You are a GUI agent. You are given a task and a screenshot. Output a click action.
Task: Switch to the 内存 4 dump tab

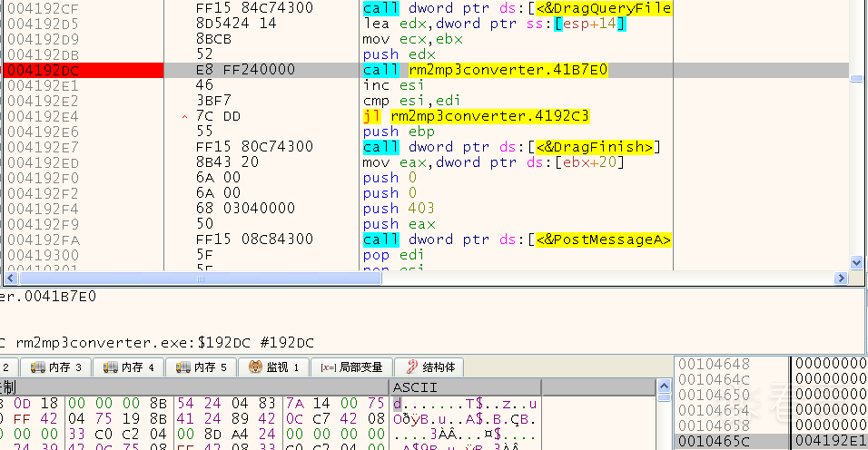click(x=128, y=367)
